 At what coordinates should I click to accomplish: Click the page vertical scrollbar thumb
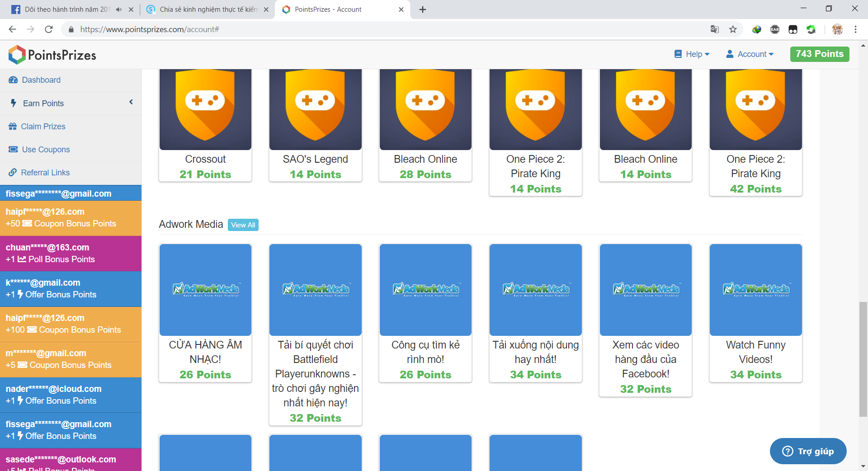[x=863, y=358]
